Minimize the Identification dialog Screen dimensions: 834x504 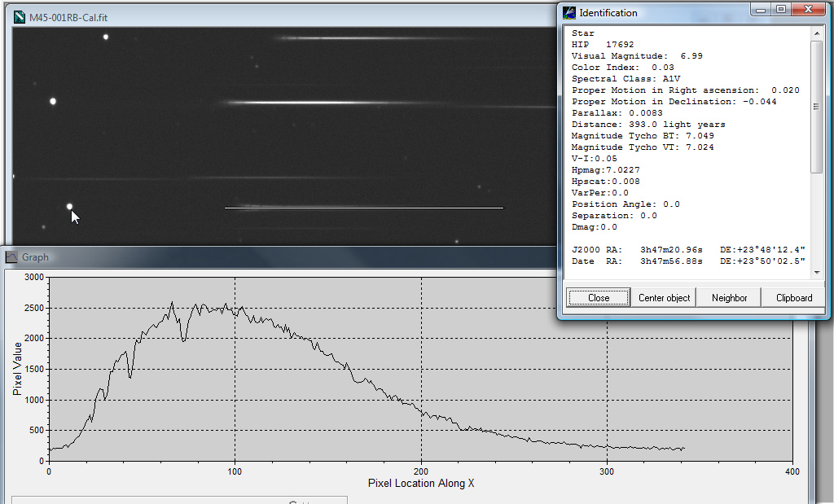click(761, 10)
